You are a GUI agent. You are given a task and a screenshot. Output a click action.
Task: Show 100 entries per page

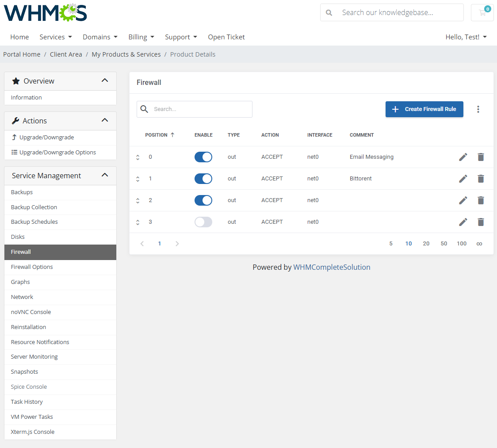pos(462,244)
